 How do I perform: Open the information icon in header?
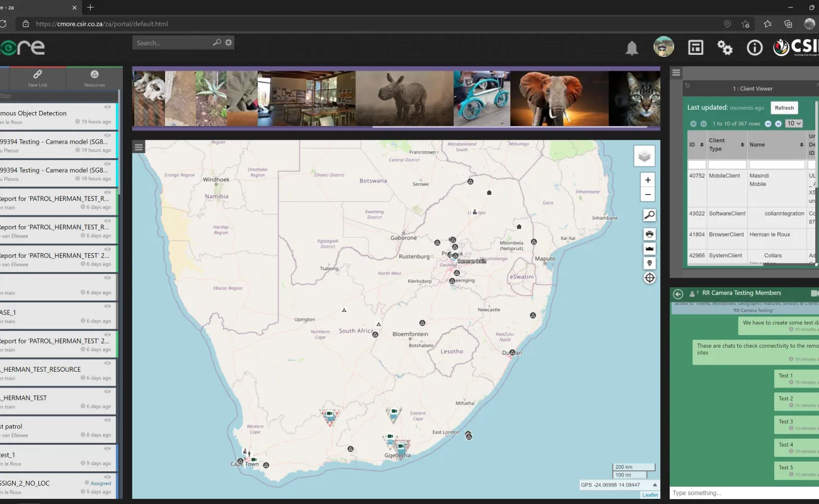coord(754,47)
